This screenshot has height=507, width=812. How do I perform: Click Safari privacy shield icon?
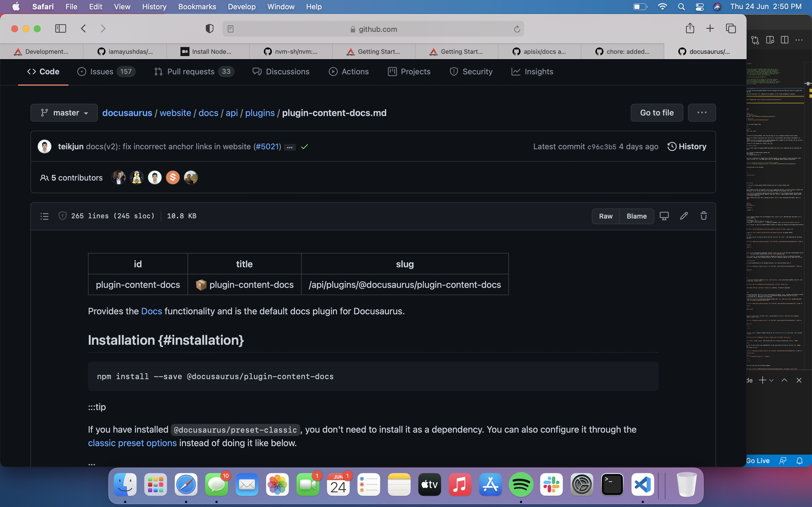point(209,29)
